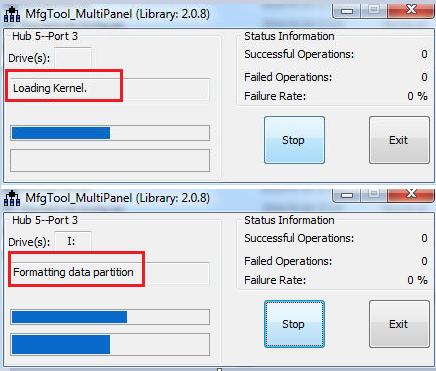Click Exit in the Formatting data partition window

tap(399, 324)
